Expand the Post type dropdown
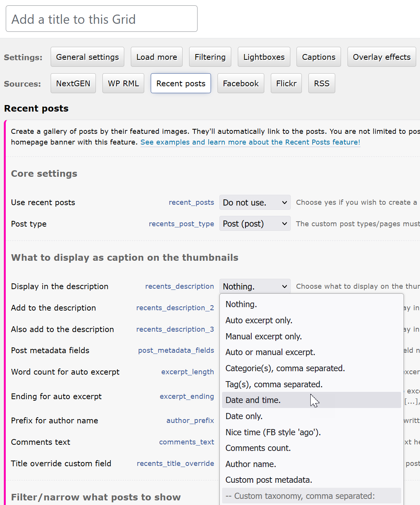The width and height of the screenshot is (420, 505). (x=255, y=224)
